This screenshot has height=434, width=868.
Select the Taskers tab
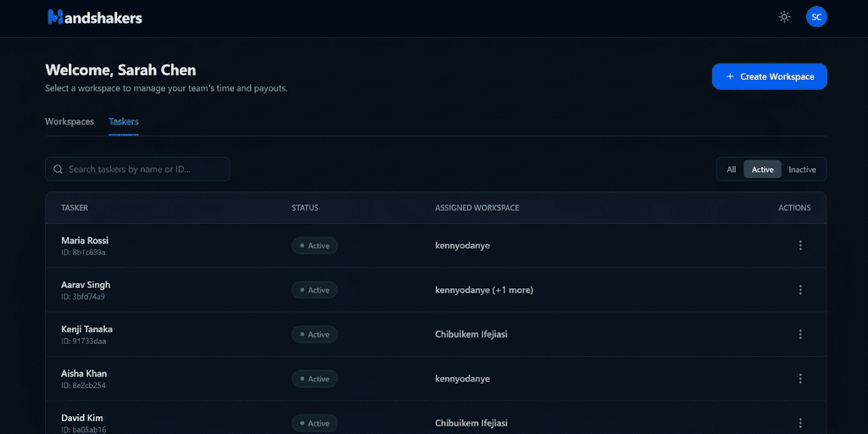(124, 122)
